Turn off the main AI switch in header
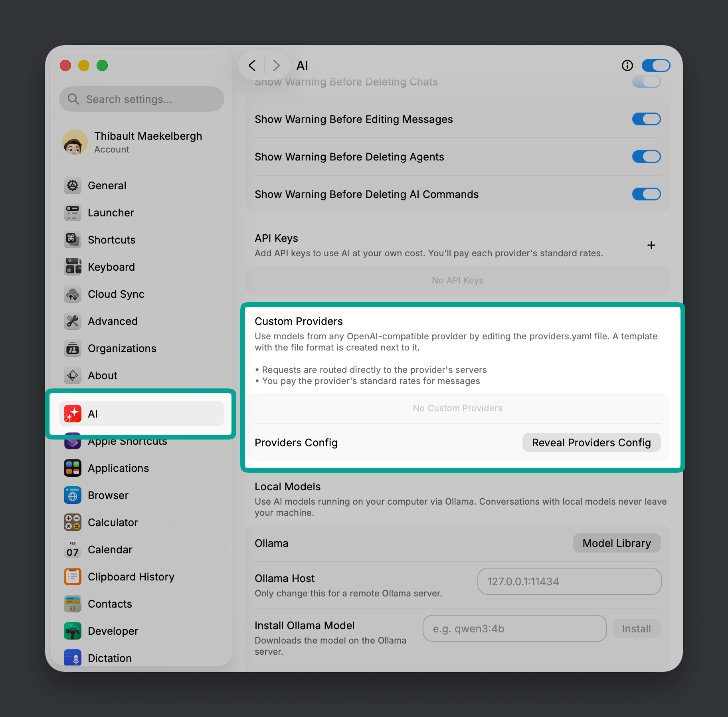 pyautogui.click(x=656, y=65)
